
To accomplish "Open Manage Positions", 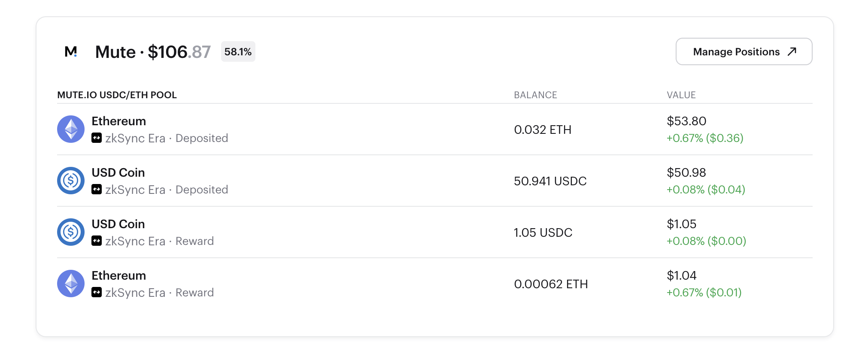I will 744,51.
